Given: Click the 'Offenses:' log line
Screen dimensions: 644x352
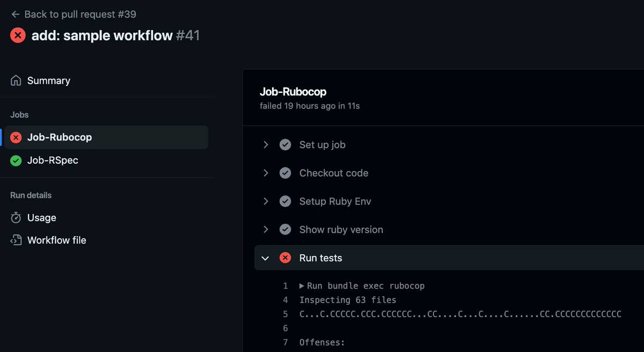Looking at the screenshot, I should [322, 342].
